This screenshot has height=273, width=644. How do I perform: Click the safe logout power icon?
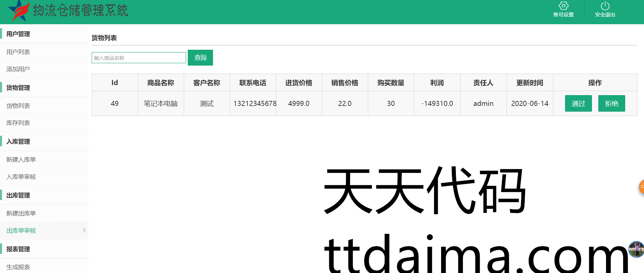click(605, 6)
